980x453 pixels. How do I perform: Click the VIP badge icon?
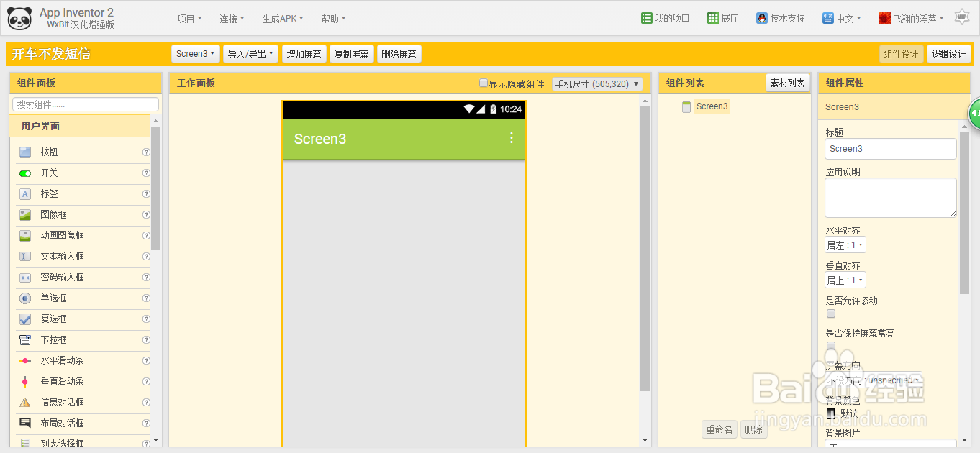click(961, 17)
